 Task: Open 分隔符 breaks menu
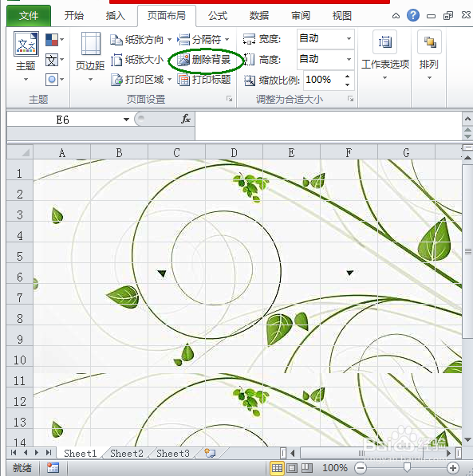click(203, 39)
